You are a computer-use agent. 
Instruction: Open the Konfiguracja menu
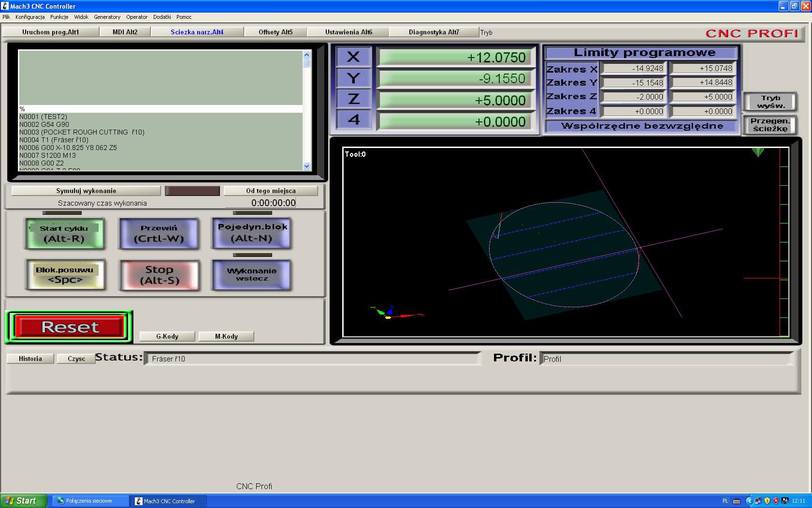click(30, 17)
